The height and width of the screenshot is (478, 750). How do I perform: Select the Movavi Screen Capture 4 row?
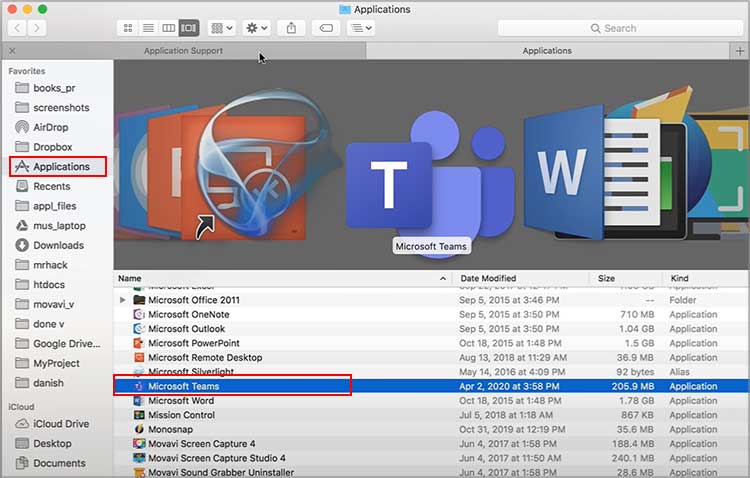[x=431, y=444]
